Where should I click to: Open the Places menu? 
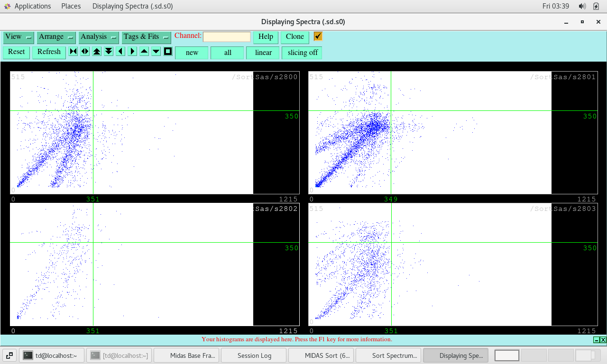coord(71,6)
